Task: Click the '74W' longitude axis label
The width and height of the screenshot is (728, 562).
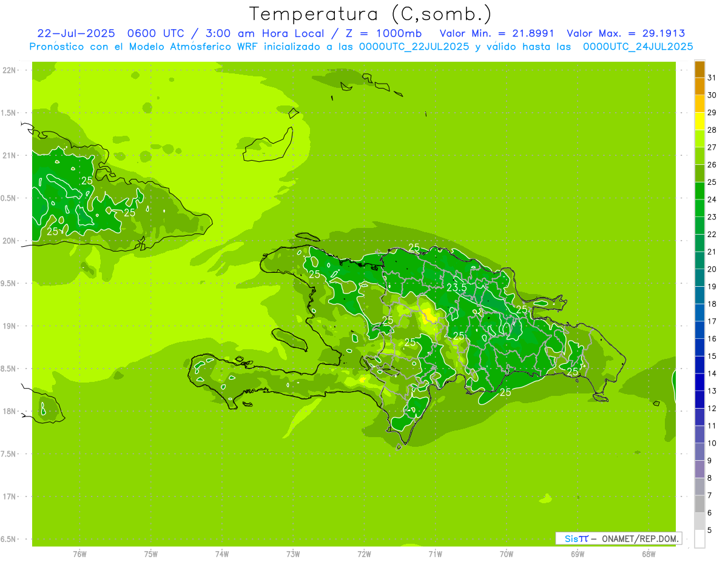Action: (221, 554)
